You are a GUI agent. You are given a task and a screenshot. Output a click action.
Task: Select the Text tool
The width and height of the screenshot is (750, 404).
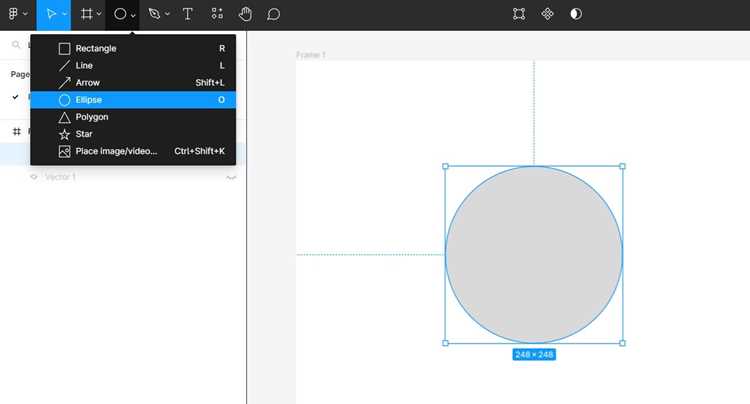[x=188, y=14]
